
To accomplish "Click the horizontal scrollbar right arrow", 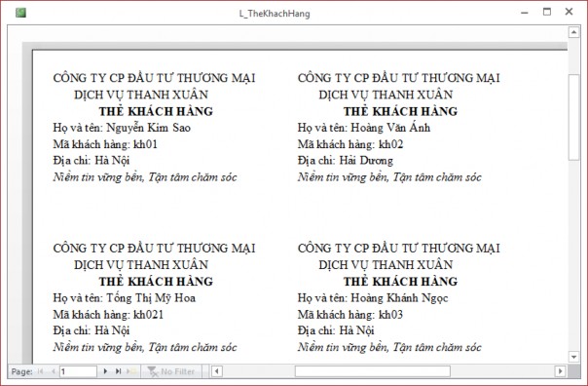I will (560, 371).
